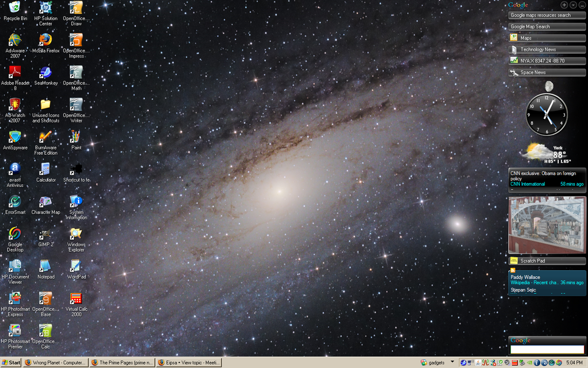Select the WordPad desktop shortcut
Viewport: 588px width, 368px height.
point(76,269)
